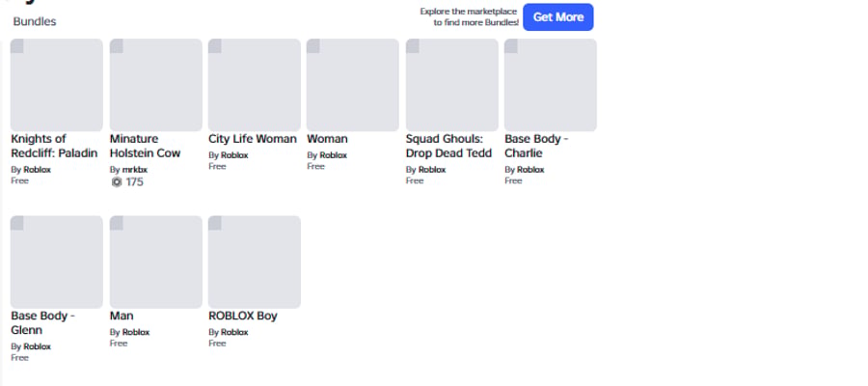Viewport: 868px width, 386px height.
Task: Click the Robux icon beside 175
Action: click(x=117, y=181)
